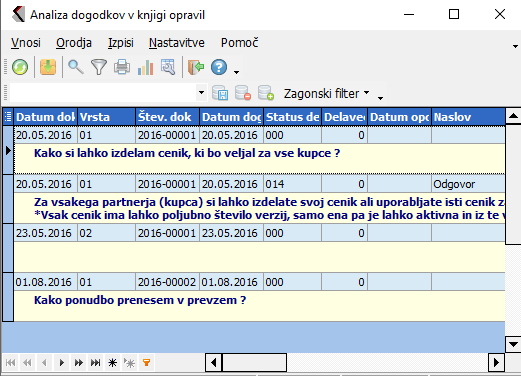521x376 pixels.
Task: Click the green refresh icon
Action: tap(20, 67)
